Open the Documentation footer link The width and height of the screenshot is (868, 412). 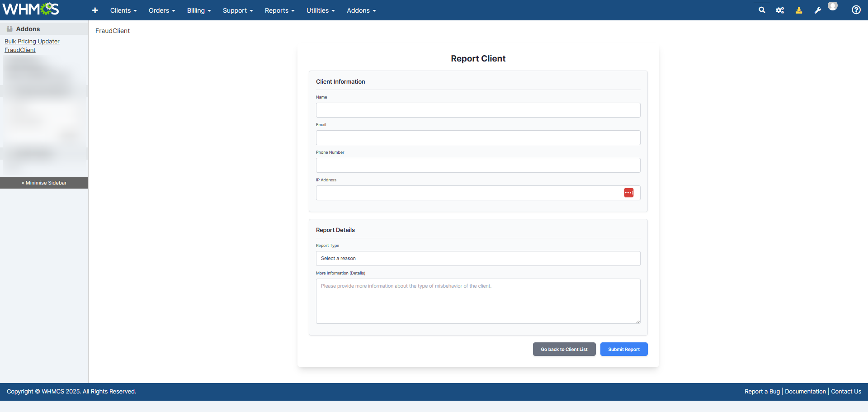click(805, 392)
